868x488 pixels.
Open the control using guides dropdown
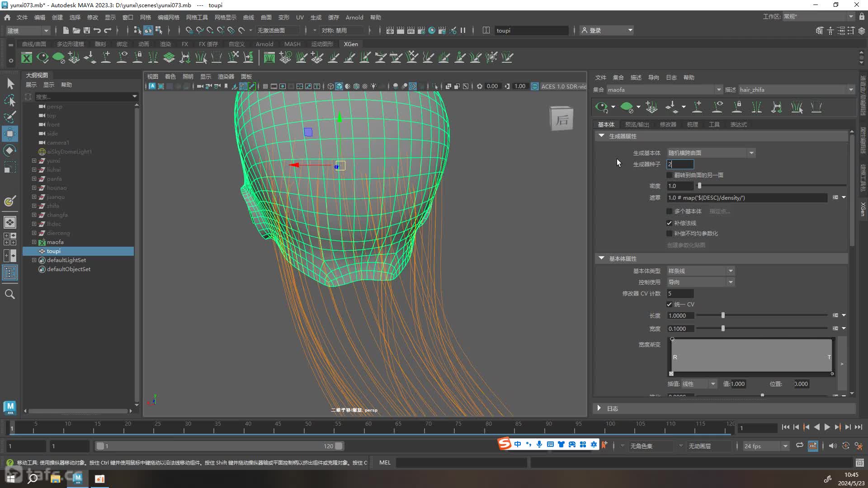700,282
